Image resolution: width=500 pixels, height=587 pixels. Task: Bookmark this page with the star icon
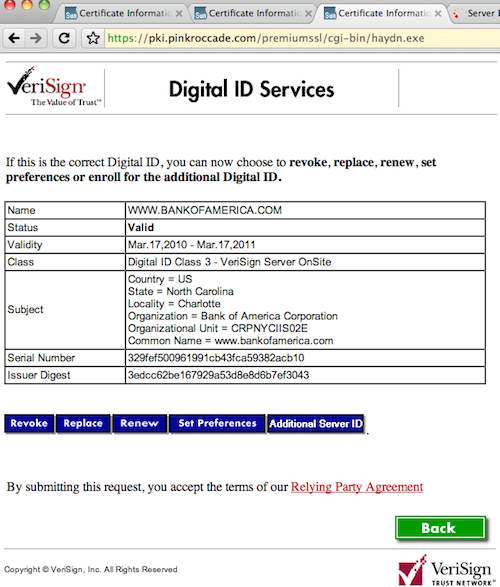pos(93,38)
